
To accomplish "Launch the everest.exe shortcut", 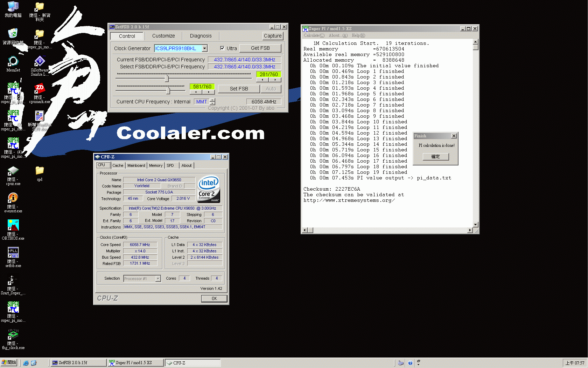I will tap(13, 203).
